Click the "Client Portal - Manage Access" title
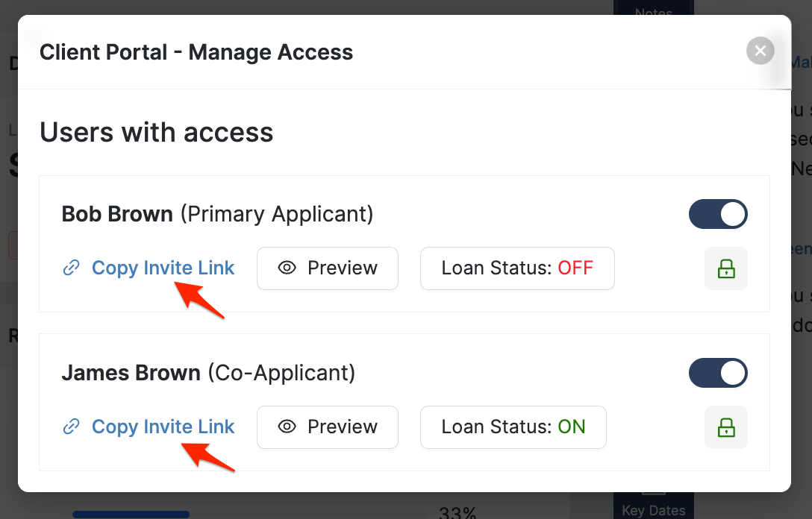 pos(196,52)
